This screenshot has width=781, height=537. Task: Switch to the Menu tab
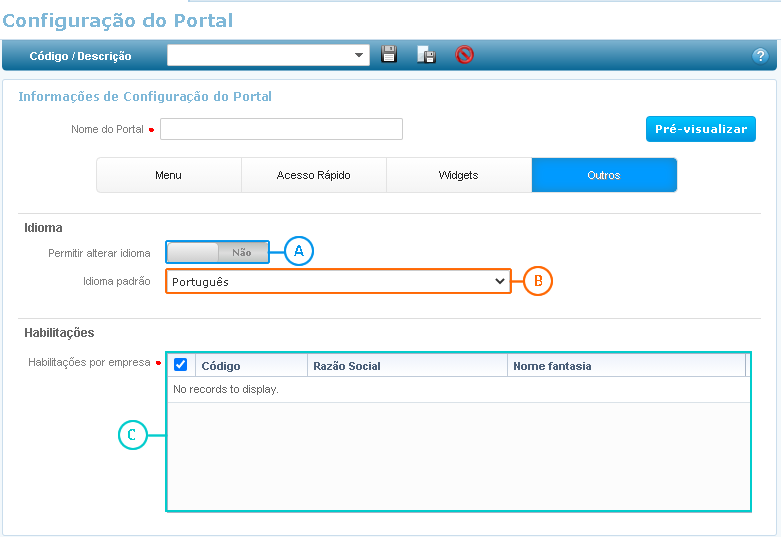pos(169,175)
